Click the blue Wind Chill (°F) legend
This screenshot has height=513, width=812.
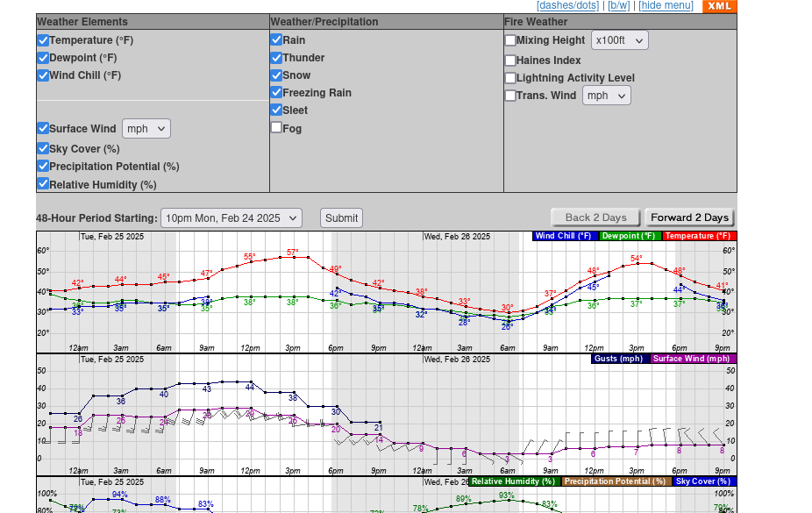coord(564,236)
